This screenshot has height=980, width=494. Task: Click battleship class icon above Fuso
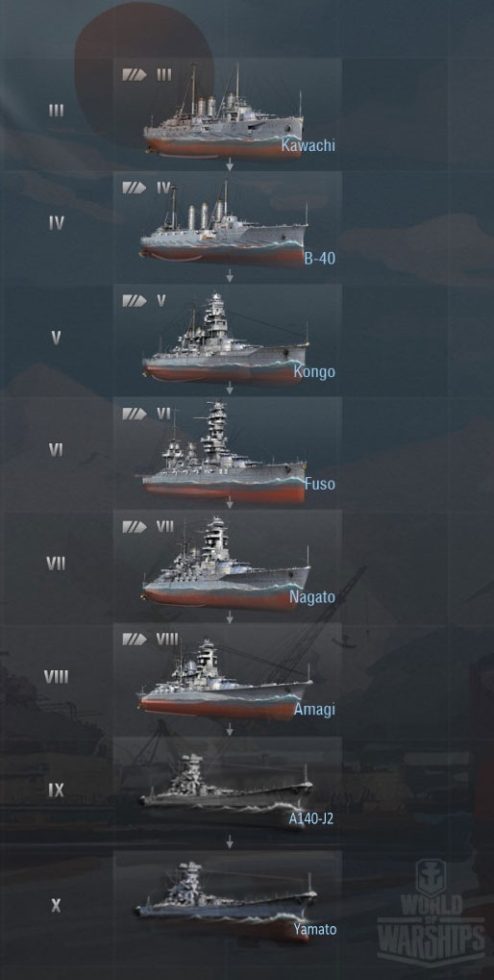click(135, 414)
